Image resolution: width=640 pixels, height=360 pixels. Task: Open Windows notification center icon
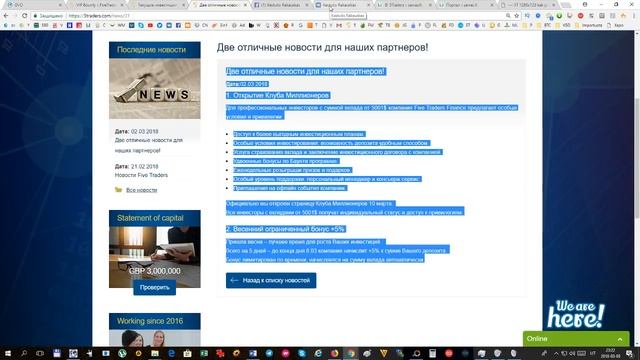click(629, 353)
